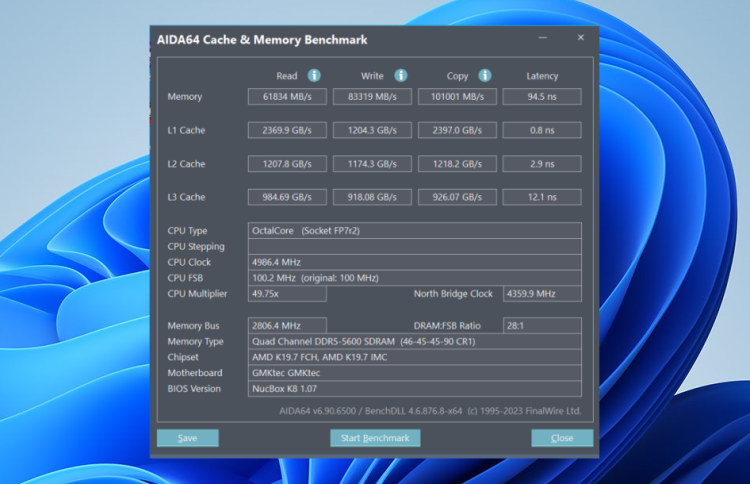
Task: Click the CPU Clock value 4986.4 MHz
Action: [x=415, y=262]
